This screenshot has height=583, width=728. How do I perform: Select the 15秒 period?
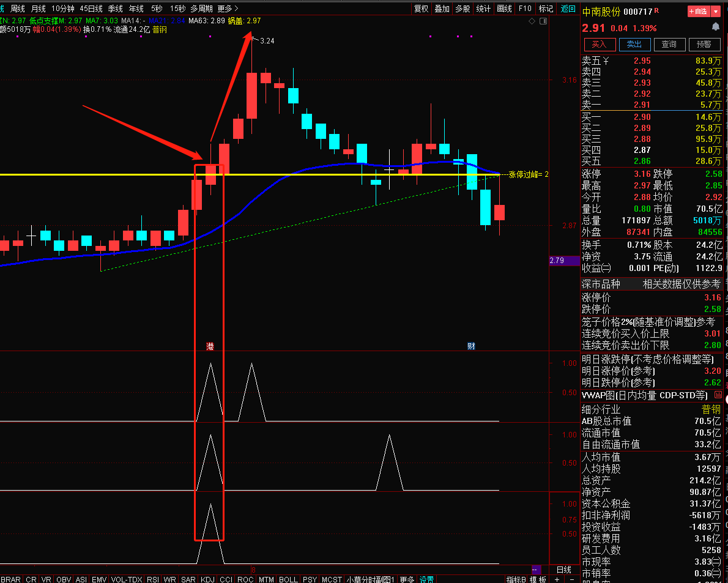tap(178, 9)
